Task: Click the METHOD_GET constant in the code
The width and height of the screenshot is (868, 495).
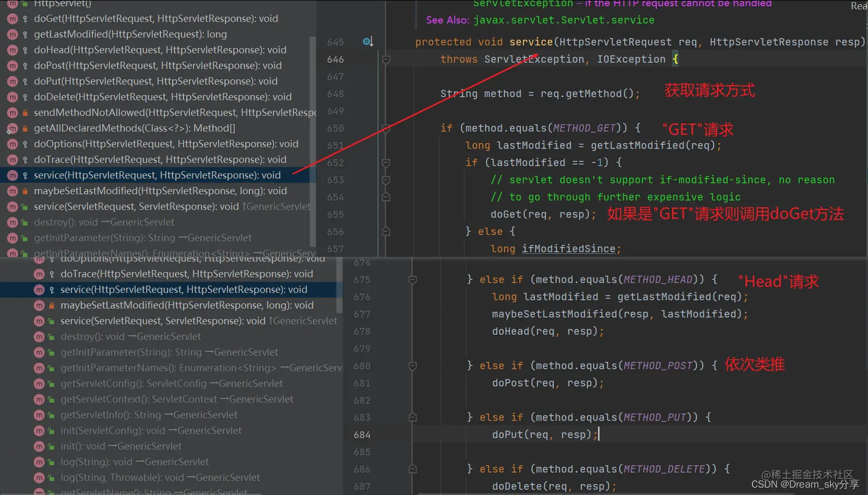Action: point(584,128)
